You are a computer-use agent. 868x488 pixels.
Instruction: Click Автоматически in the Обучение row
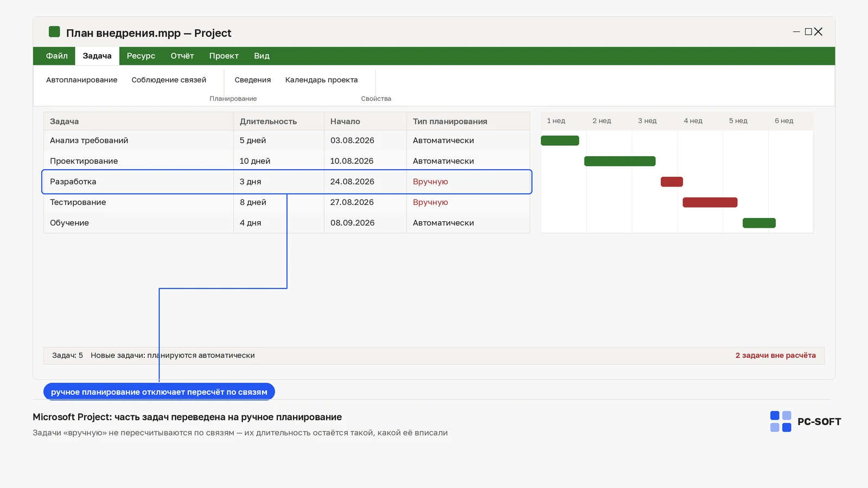[443, 223]
